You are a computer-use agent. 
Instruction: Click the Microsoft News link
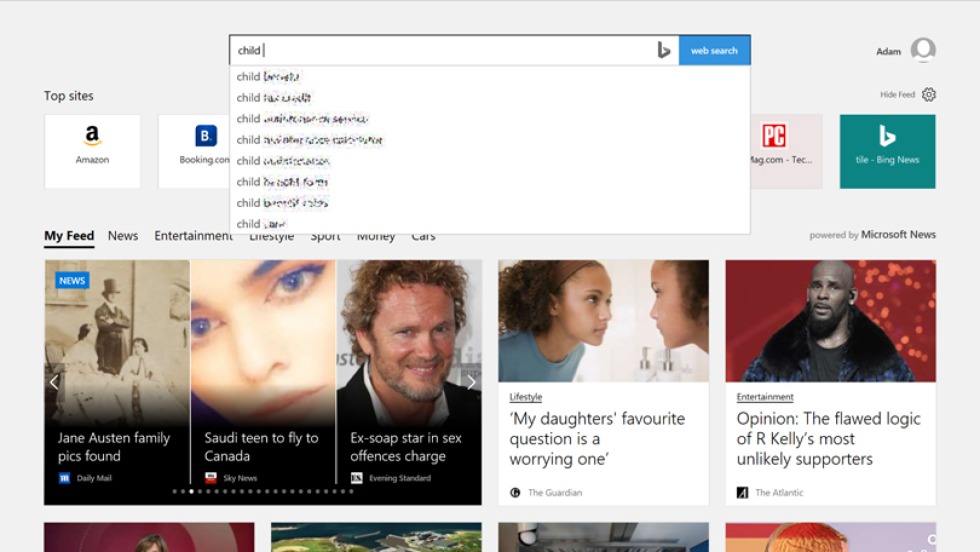(x=898, y=235)
